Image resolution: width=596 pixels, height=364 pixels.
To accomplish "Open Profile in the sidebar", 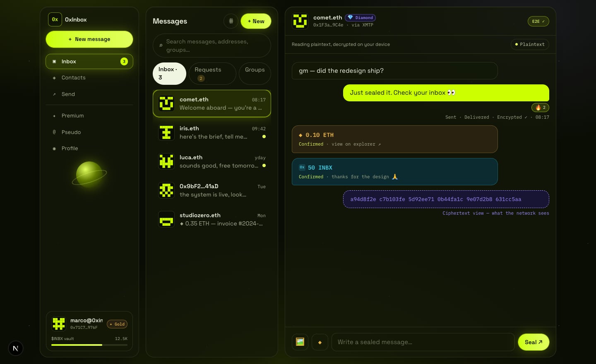I will click(89, 148).
